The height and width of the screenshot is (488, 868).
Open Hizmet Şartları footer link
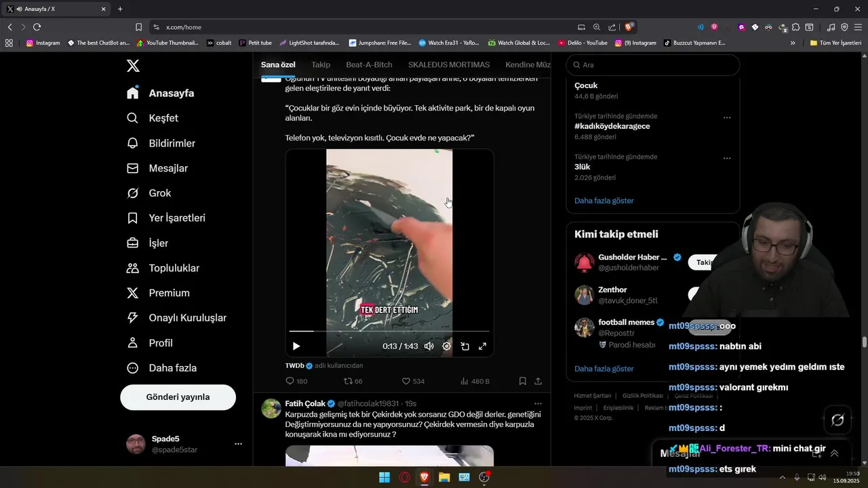point(593,396)
